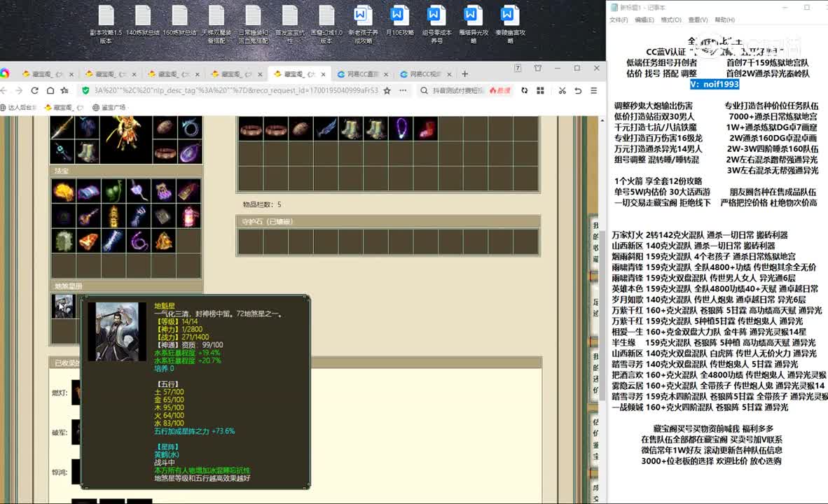Image resolution: width=828 pixels, height=504 pixels.
Task: Select the red boot item in inventory
Action: [x=426, y=128]
